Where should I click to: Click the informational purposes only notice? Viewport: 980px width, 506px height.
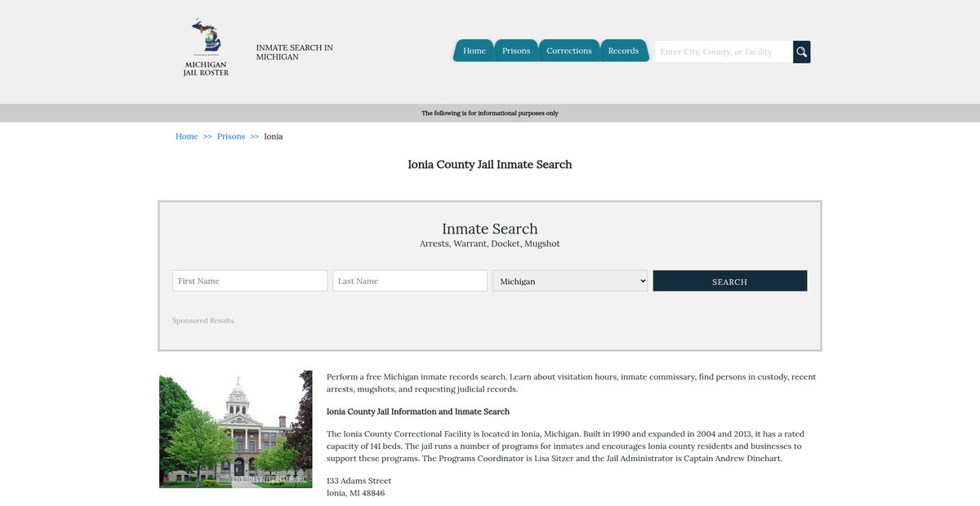(x=490, y=113)
